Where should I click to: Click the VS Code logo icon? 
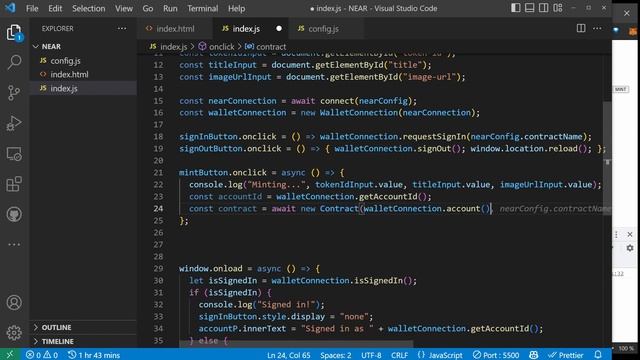10,8
